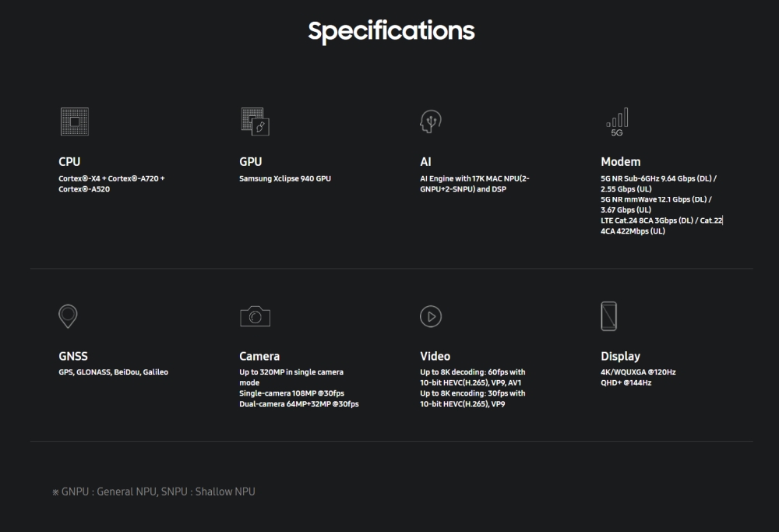Click the Samsung Xclipse 940 GPU text
The height and width of the screenshot is (532, 779).
(285, 179)
